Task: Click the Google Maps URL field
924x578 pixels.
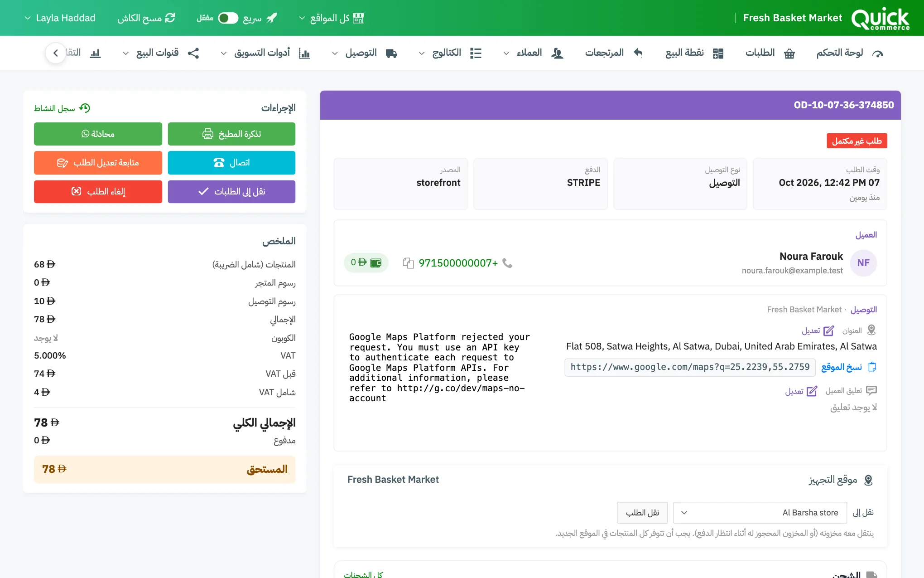Action: coord(690,367)
